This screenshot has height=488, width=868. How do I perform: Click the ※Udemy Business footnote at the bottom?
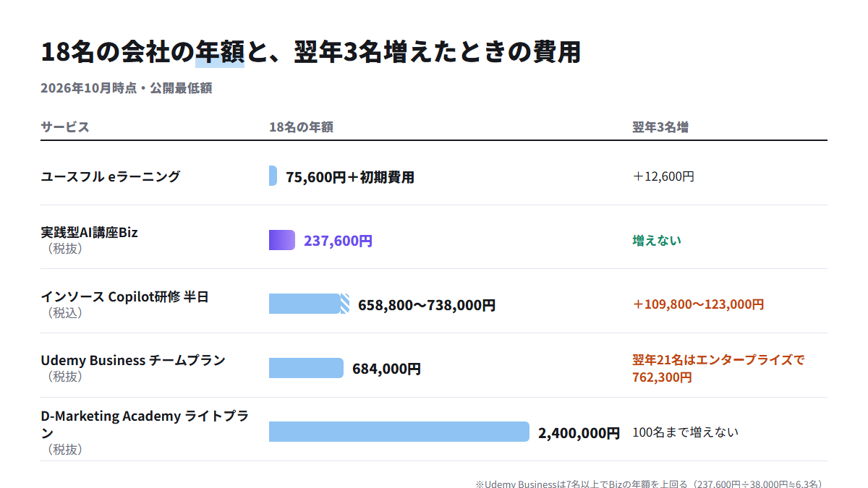(649, 484)
